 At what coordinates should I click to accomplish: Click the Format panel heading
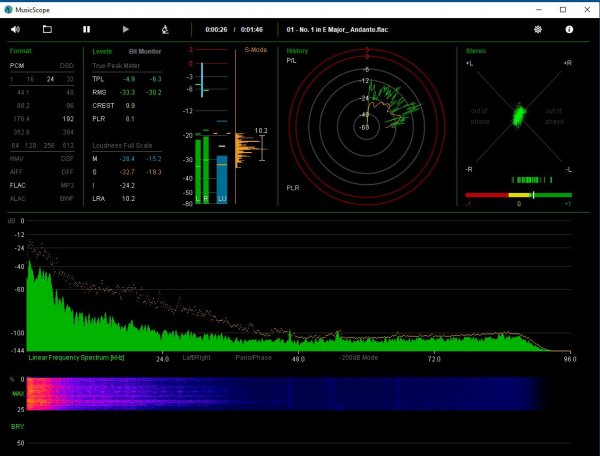point(21,51)
